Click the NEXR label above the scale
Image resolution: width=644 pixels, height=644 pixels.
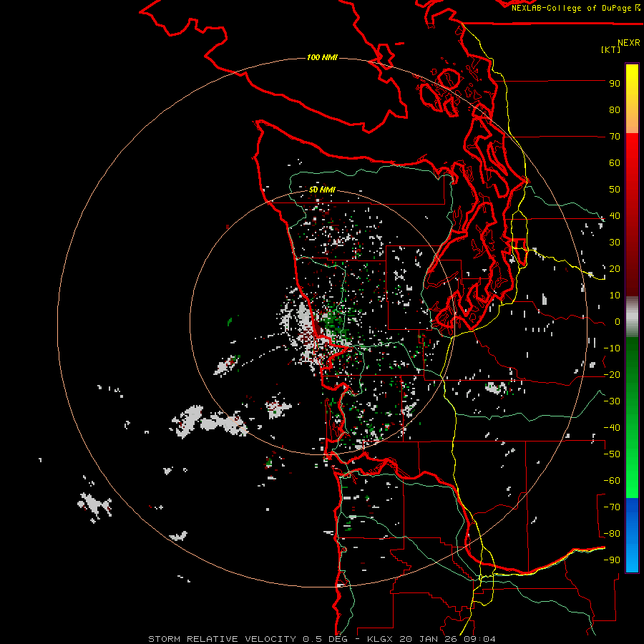(628, 43)
